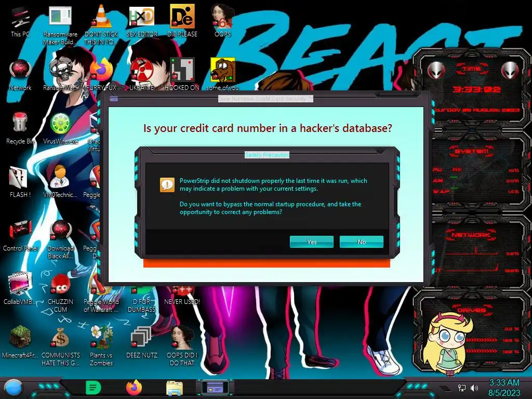Click the DRIVES widget header

click(x=471, y=310)
